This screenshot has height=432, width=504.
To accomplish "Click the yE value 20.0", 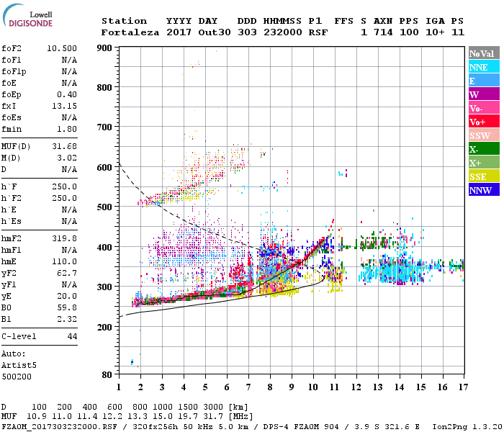I will point(67,297).
